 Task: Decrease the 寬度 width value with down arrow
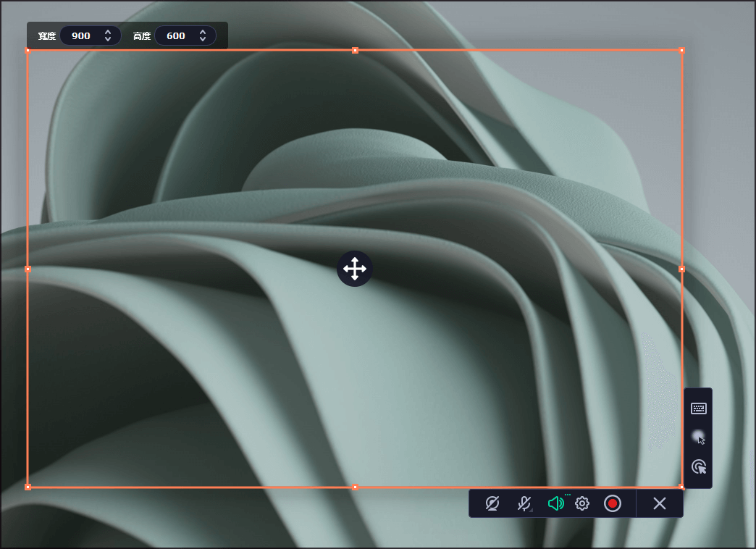(108, 40)
